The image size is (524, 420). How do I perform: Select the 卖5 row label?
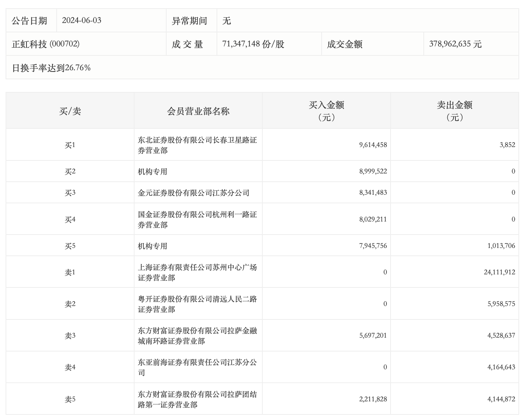pos(70,399)
